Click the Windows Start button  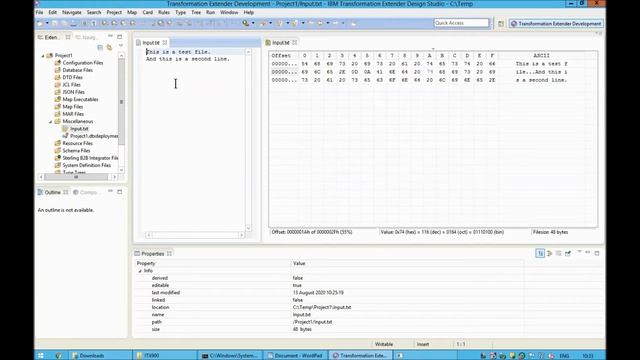[x=41, y=356]
